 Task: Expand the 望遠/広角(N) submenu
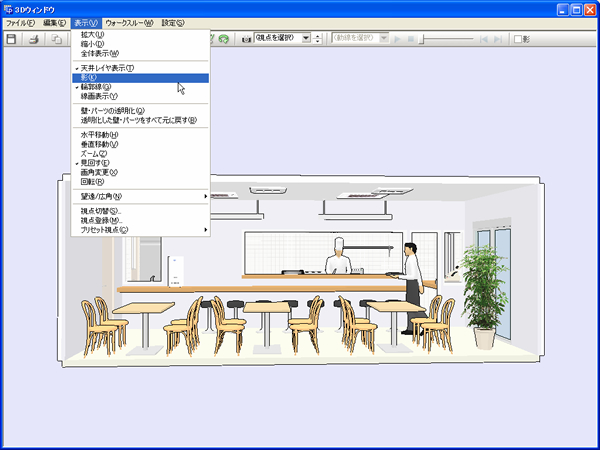140,197
